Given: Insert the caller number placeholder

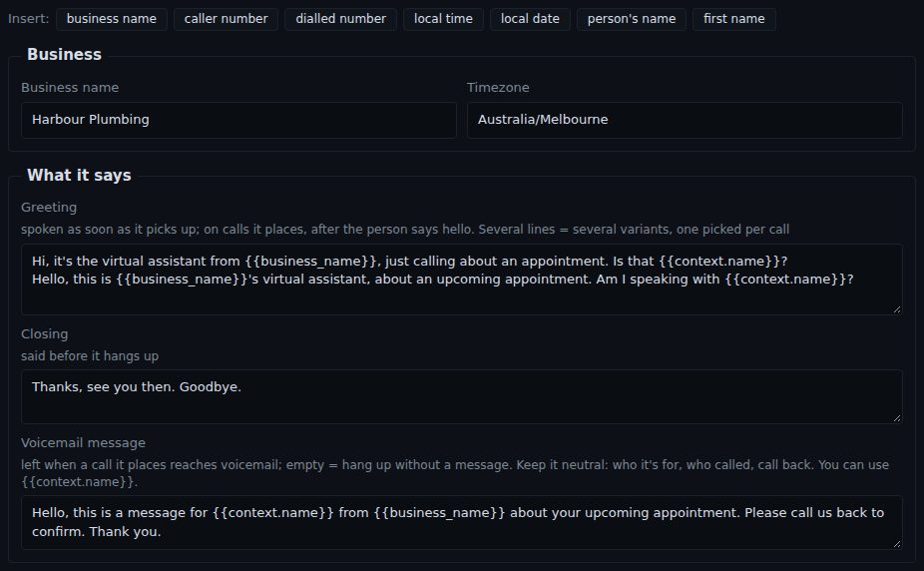Looking at the screenshot, I should coord(226,19).
